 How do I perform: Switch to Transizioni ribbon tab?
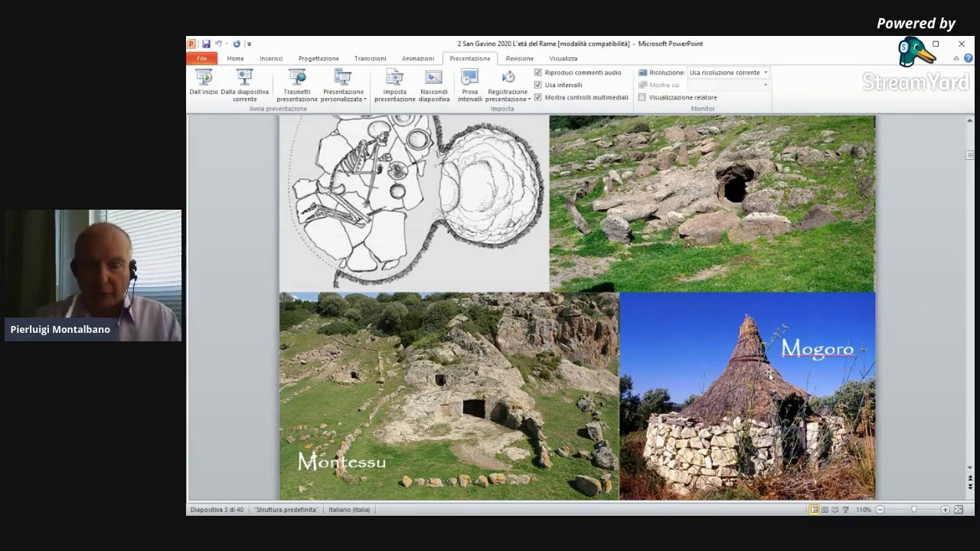coord(370,58)
